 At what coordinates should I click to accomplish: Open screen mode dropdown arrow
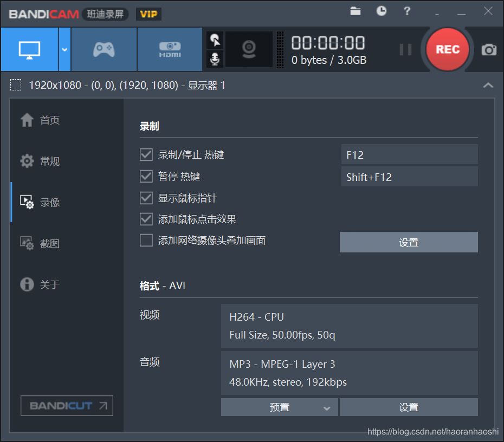tap(64, 49)
